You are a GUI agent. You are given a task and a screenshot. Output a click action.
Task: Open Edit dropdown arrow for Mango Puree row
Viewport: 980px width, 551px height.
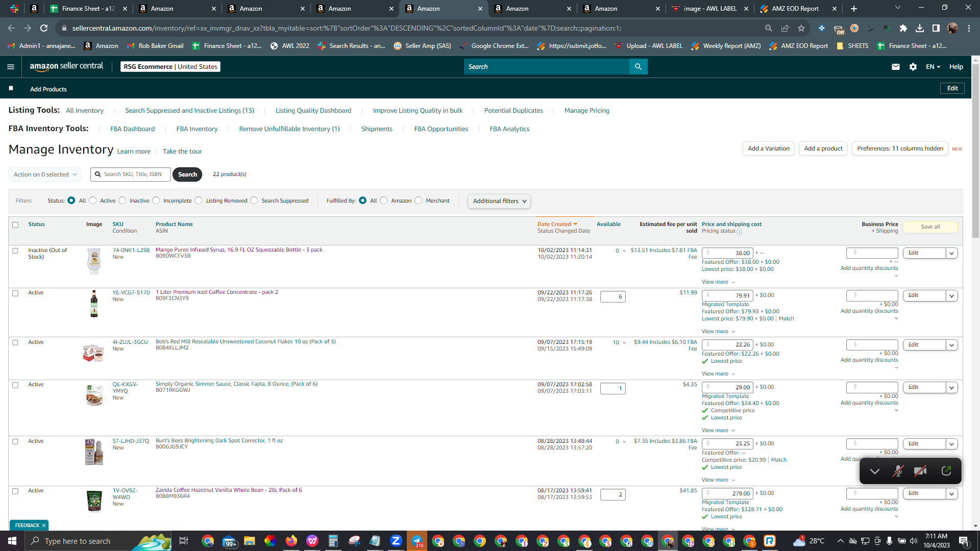(951, 253)
